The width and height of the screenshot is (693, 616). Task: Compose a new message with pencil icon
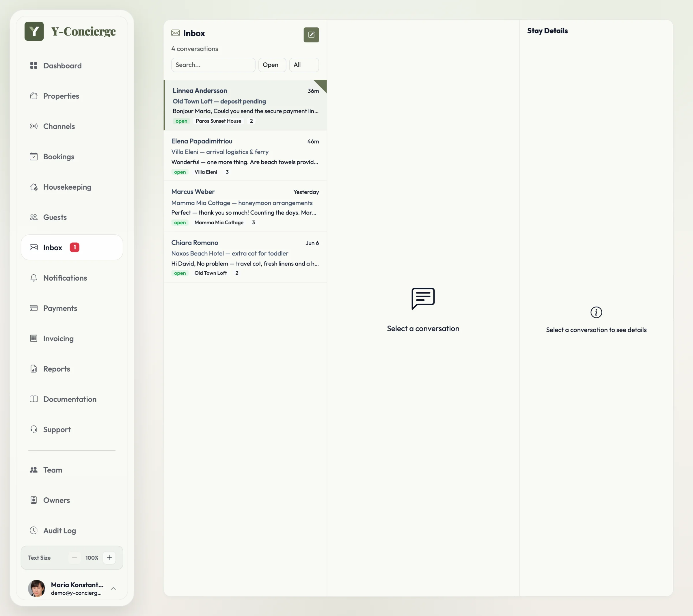pyautogui.click(x=311, y=35)
